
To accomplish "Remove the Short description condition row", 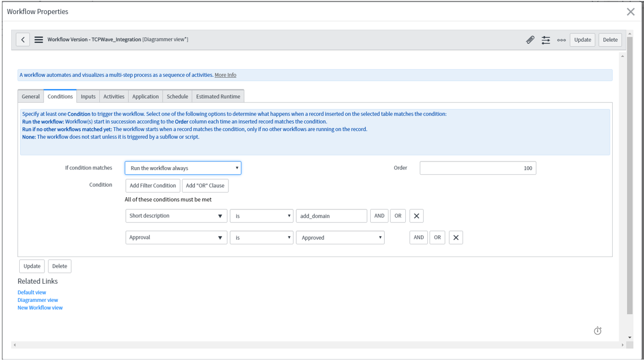I will coord(416,216).
